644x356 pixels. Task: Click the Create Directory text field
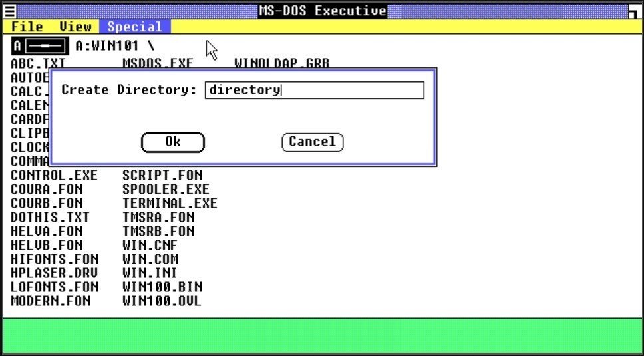click(x=315, y=90)
